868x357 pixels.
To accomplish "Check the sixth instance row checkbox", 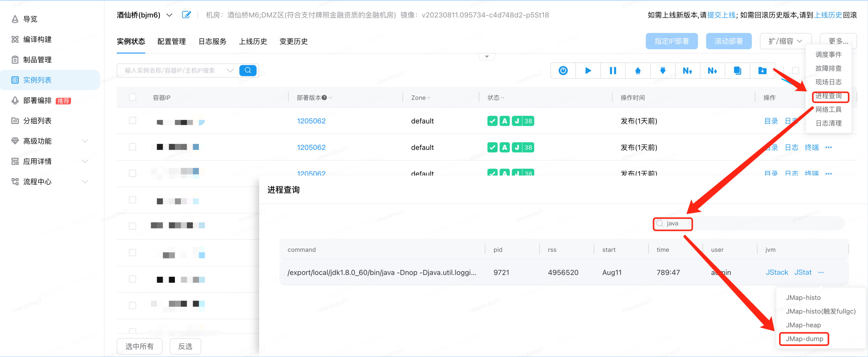I will (132, 253).
